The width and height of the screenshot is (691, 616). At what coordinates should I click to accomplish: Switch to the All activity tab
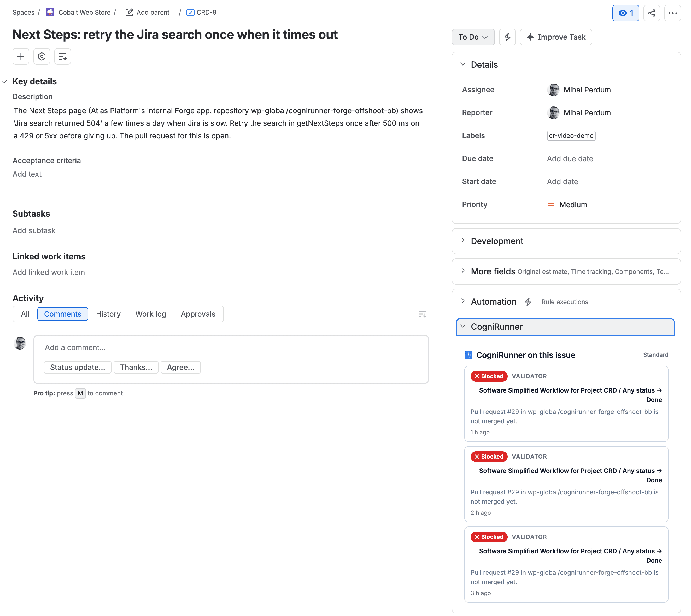[25, 314]
